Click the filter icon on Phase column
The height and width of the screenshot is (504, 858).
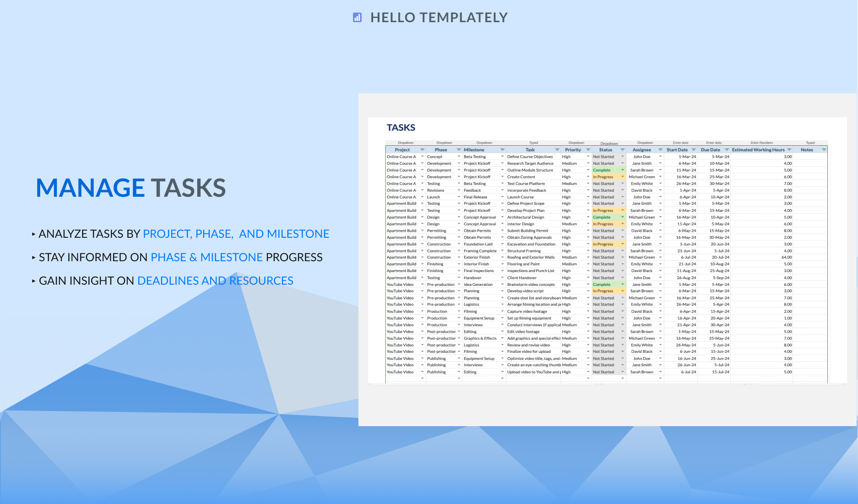(458, 149)
